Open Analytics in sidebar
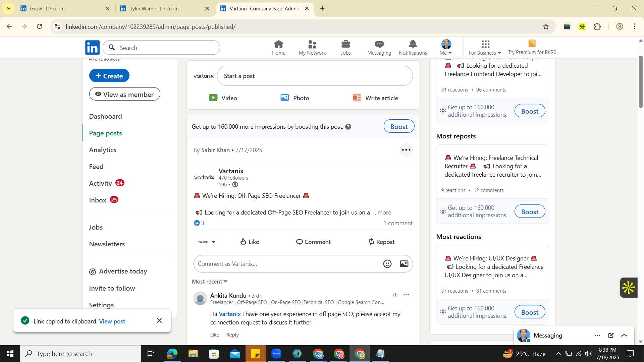 pos(103,150)
